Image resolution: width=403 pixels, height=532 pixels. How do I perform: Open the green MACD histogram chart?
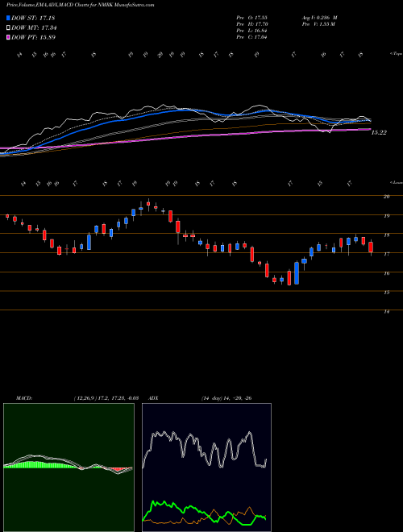[x=69, y=468]
